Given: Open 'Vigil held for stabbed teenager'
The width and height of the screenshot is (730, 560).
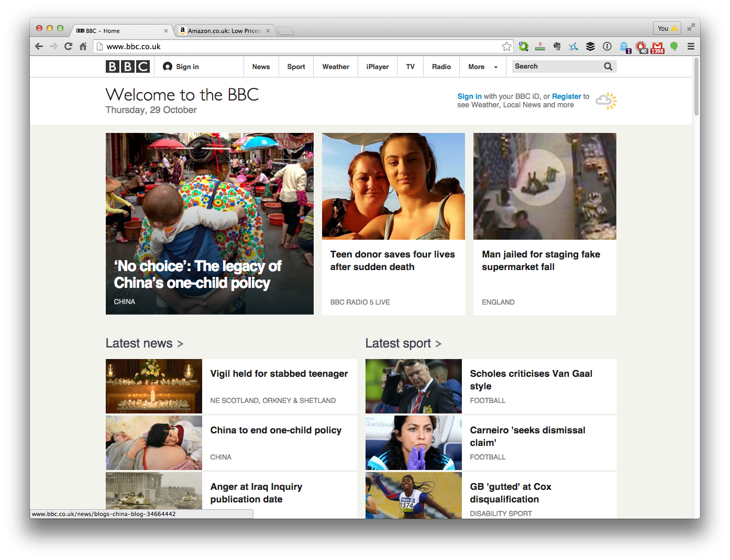Looking at the screenshot, I should point(279,374).
